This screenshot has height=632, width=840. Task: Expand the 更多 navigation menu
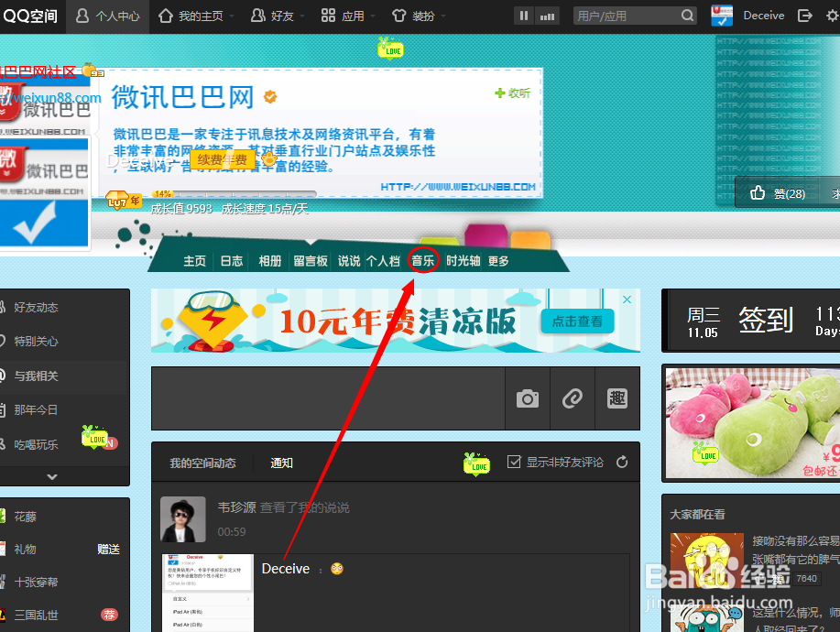coord(498,261)
